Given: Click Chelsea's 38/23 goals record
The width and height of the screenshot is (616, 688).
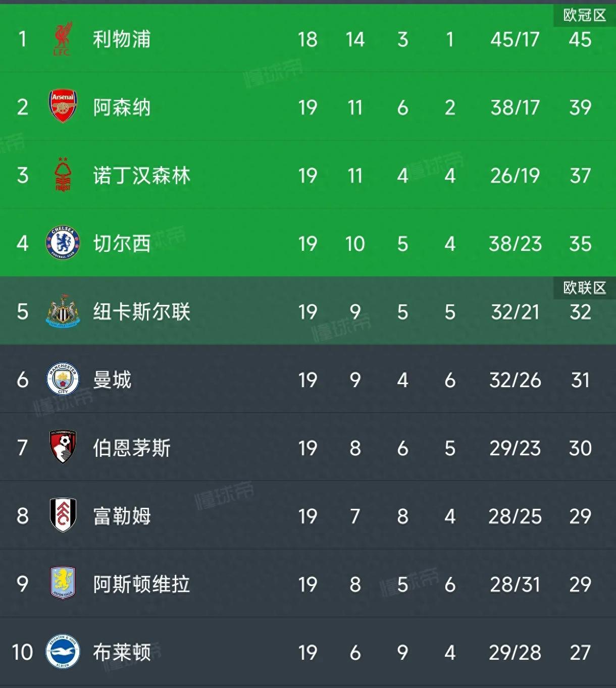Looking at the screenshot, I should (x=515, y=244).
